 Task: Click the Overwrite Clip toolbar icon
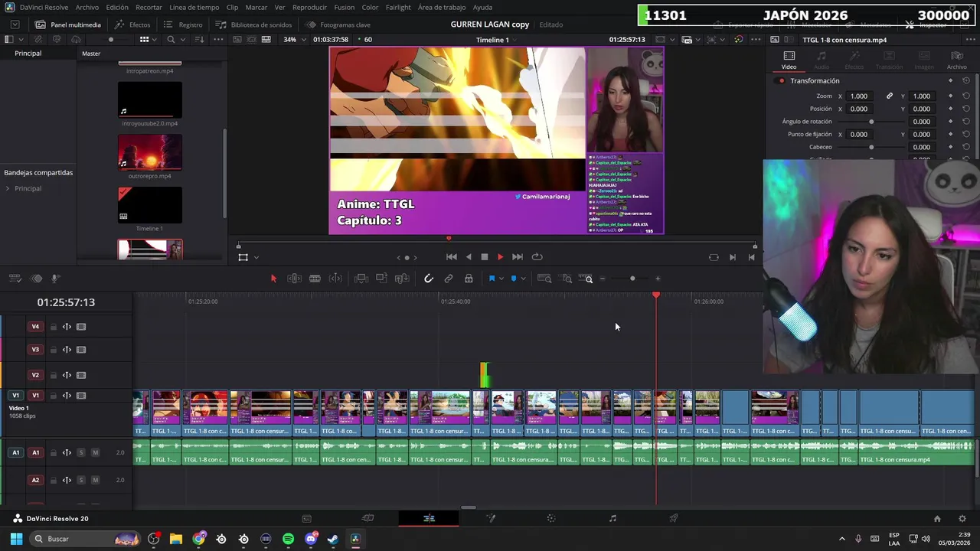(x=381, y=279)
